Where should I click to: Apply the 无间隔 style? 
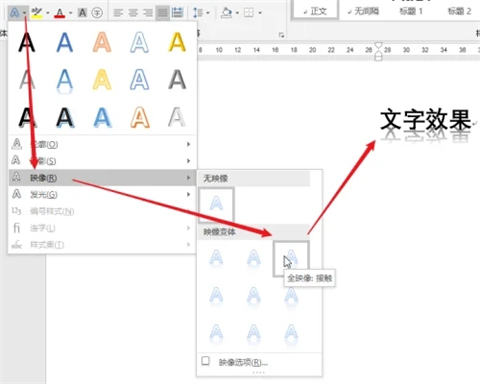click(x=363, y=11)
